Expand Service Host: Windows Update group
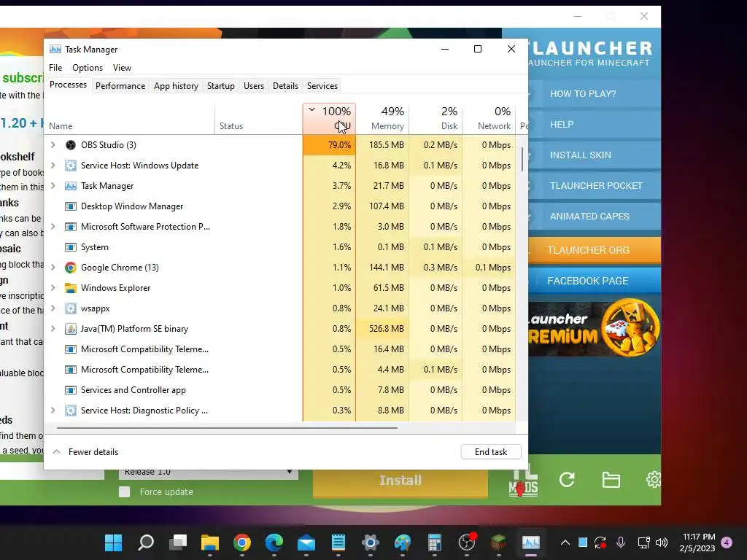Image resolution: width=747 pixels, height=560 pixels. pyautogui.click(x=53, y=166)
